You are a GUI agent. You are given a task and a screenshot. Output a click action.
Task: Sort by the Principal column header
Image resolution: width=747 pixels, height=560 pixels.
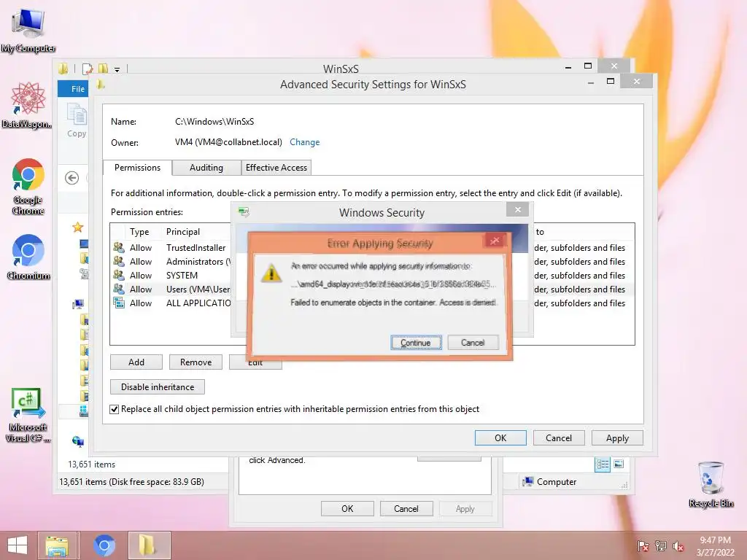tap(183, 232)
